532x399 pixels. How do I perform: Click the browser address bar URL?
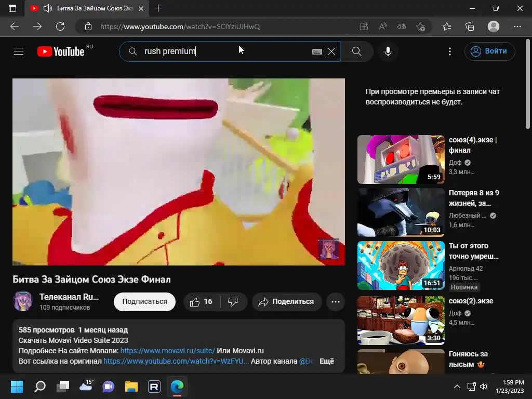(x=180, y=26)
